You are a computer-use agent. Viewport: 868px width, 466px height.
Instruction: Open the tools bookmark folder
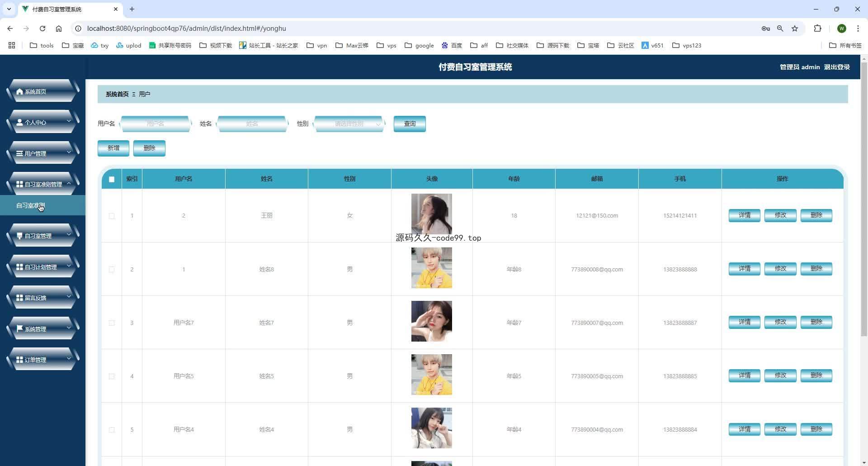coord(42,45)
